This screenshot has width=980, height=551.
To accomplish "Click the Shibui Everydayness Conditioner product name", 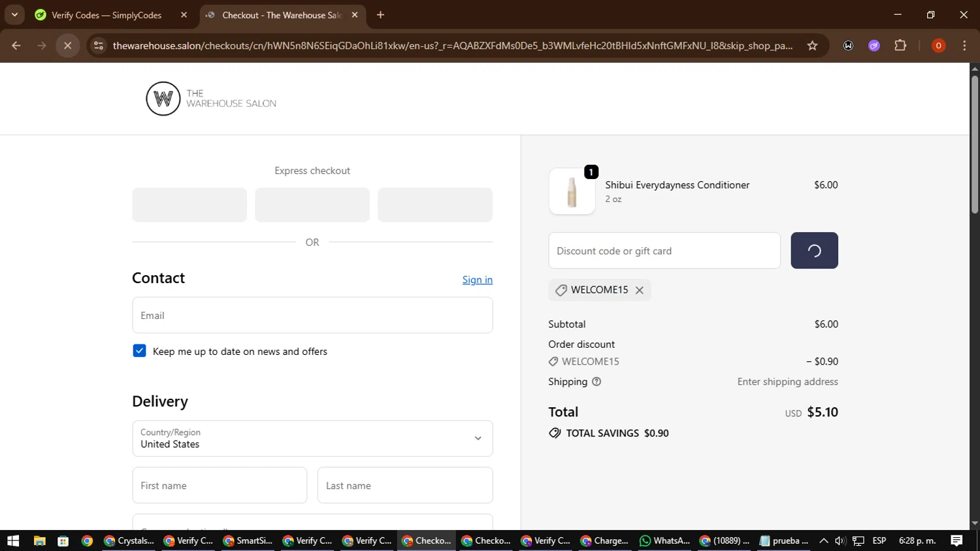I will pyautogui.click(x=678, y=185).
